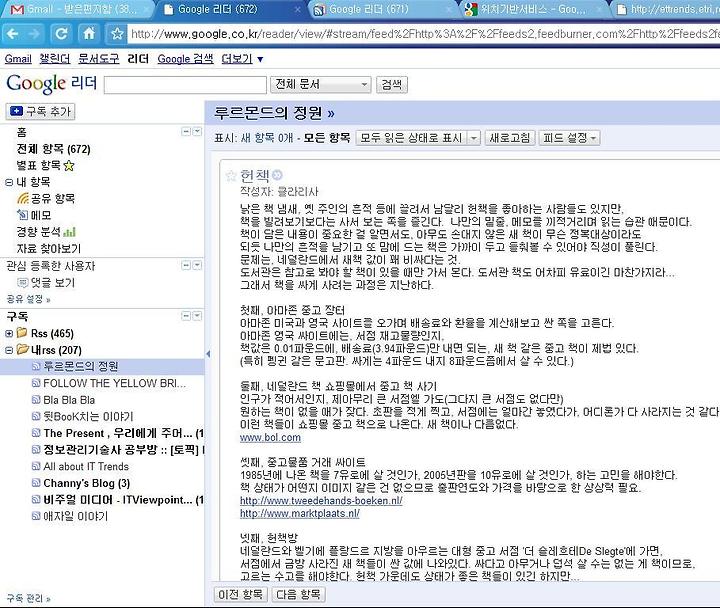Click the 내rss folder icon
Viewport: 720px width, 608px height.
click(23, 349)
